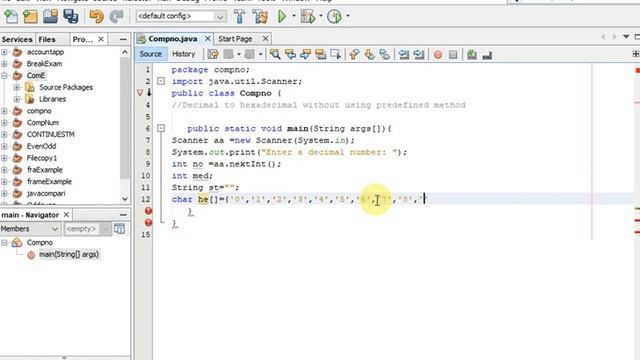Expand the compno project node
Viewport: 640px width, 360px height.
[4, 111]
